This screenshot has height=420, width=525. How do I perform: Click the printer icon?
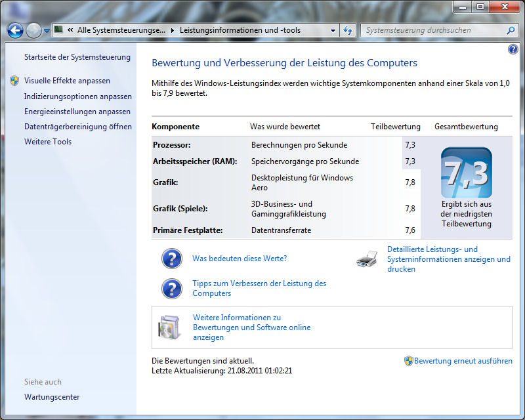pos(367,259)
